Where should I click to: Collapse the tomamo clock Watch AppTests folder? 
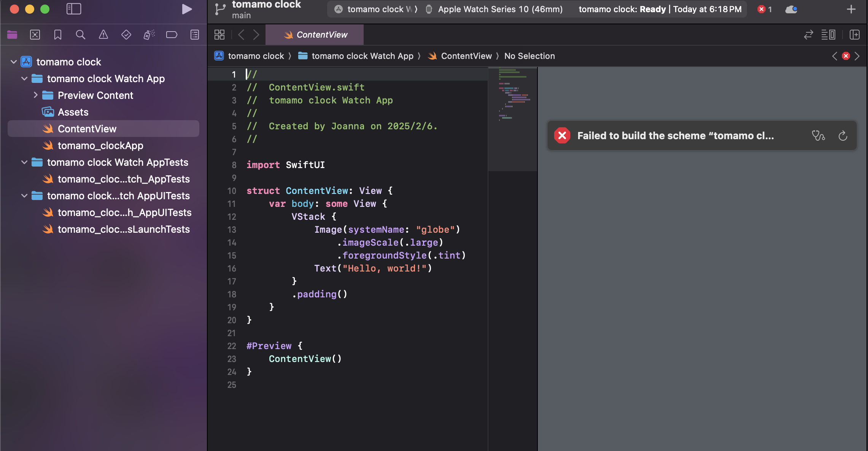coord(24,162)
